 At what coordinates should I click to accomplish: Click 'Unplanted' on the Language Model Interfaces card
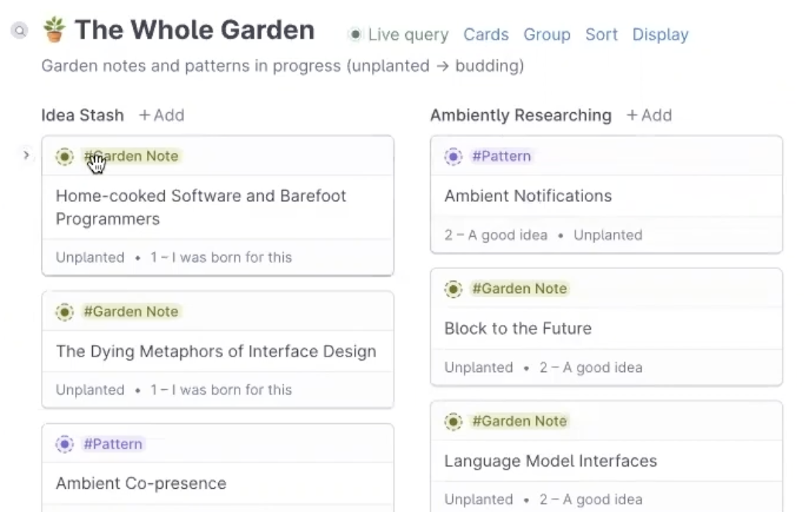click(479, 500)
